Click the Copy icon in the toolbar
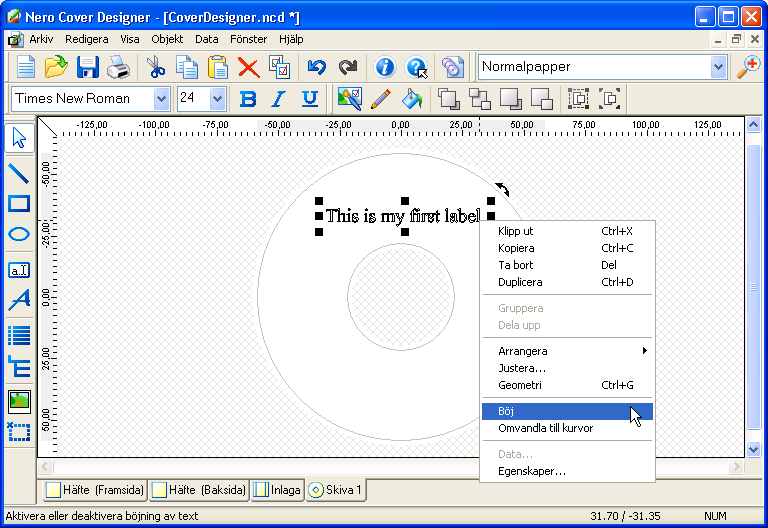The image size is (768, 528). click(x=187, y=67)
